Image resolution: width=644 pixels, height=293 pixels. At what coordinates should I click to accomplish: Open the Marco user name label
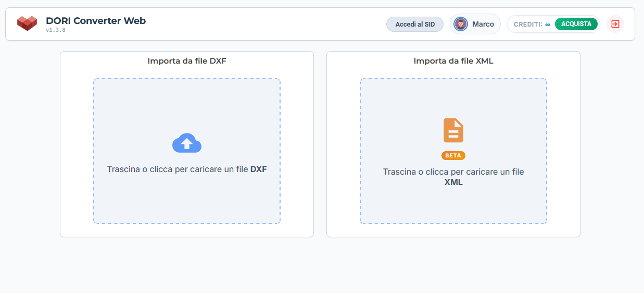point(483,24)
